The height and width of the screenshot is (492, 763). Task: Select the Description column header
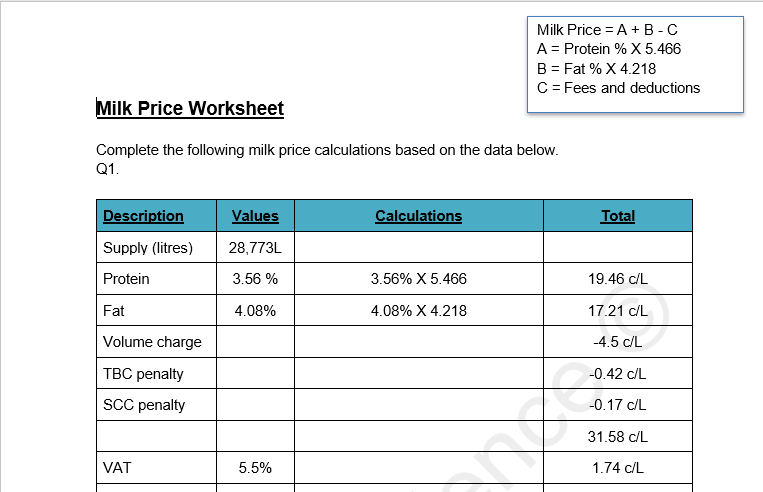[143, 216]
